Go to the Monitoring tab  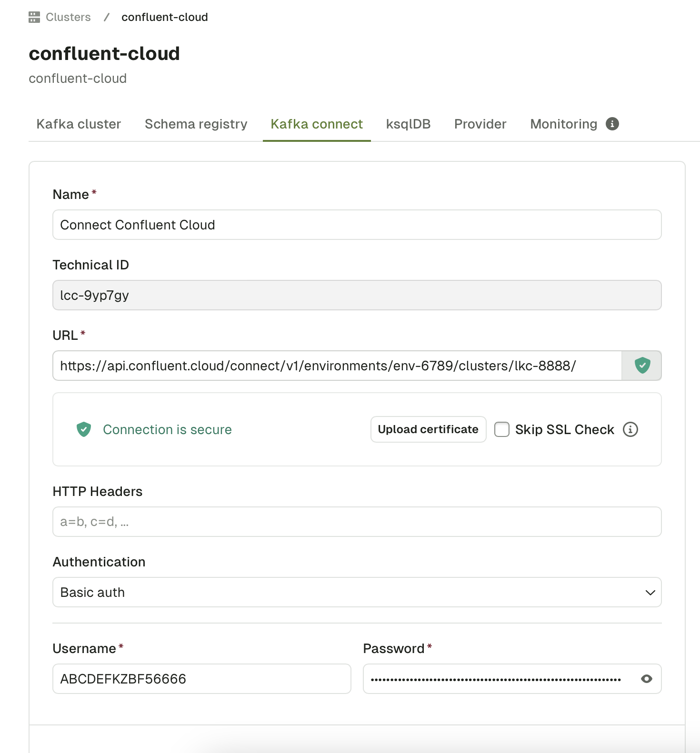pyautogui.click(x=563, y=124)
